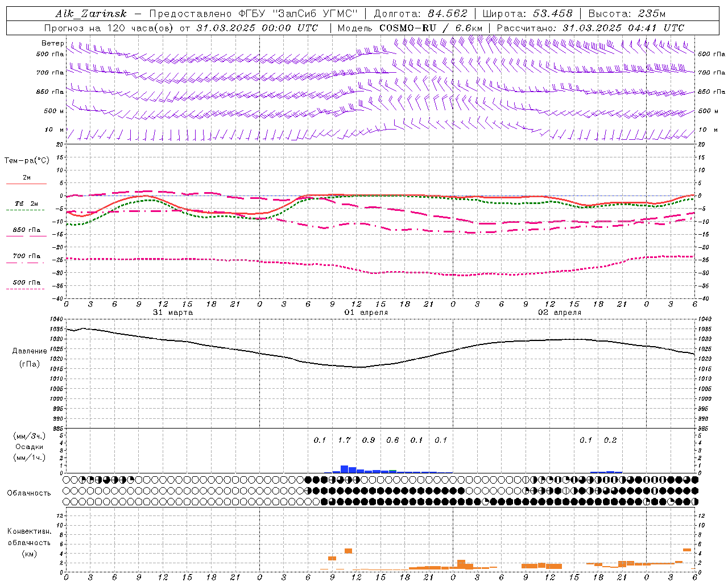Viewport: 728px width, 582px height.
Task: Click 'Предоставлено ФГБУ "ЗапСиб УГМС"' text
Action: [253, 14]
